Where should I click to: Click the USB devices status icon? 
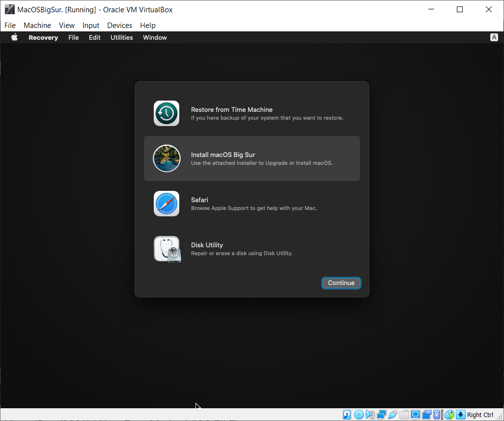pos(393,415)
